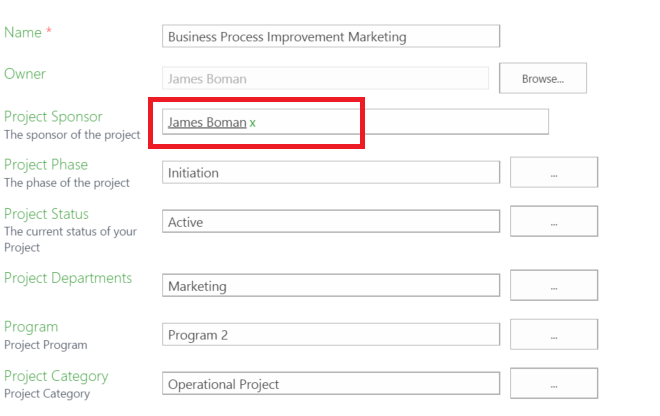This screenshot has width=660, height=416.
Task: Click the Name text field
Action: click(330, 37)
